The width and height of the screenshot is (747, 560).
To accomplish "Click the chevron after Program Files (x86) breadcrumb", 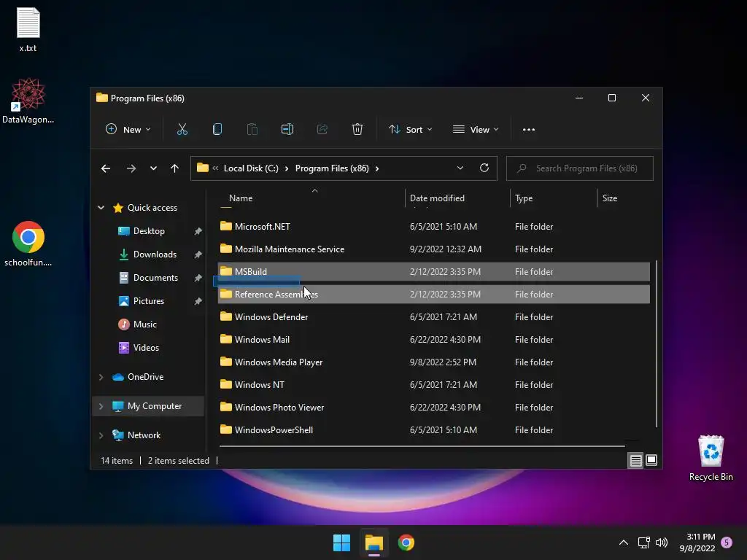I will 377,168.
